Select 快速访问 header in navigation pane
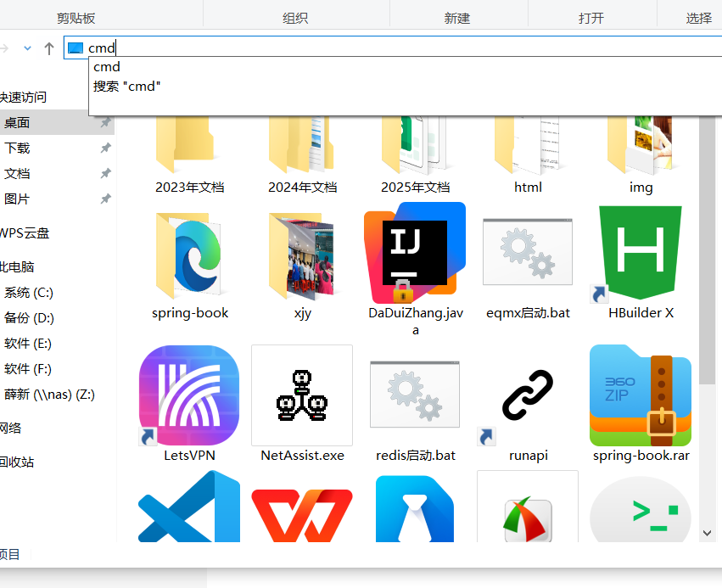 23,98
